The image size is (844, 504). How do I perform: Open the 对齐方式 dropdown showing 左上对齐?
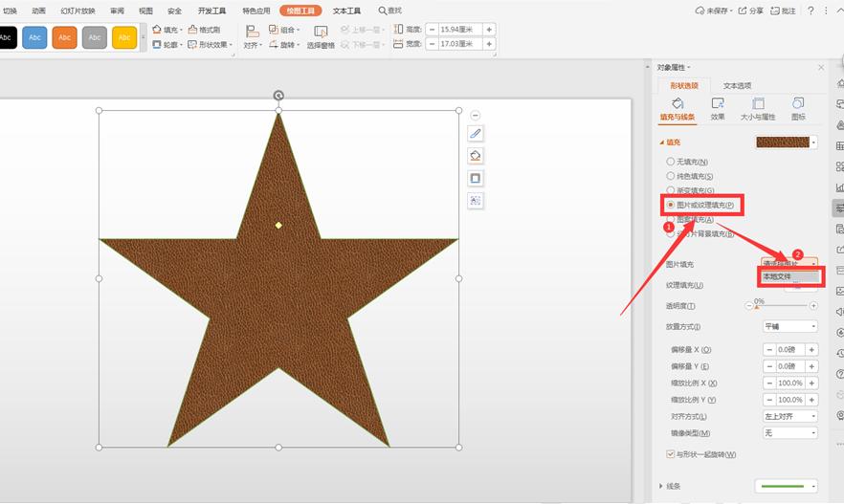[789, 416]
